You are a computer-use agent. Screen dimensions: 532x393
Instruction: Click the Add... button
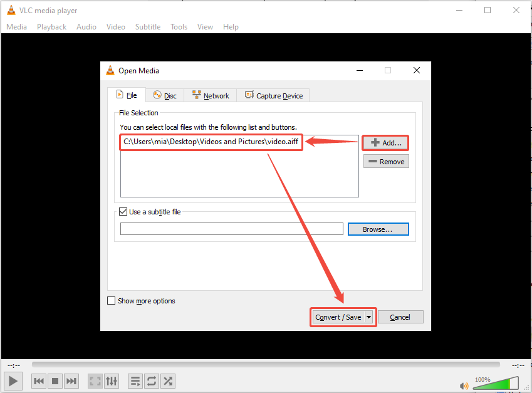386,143
